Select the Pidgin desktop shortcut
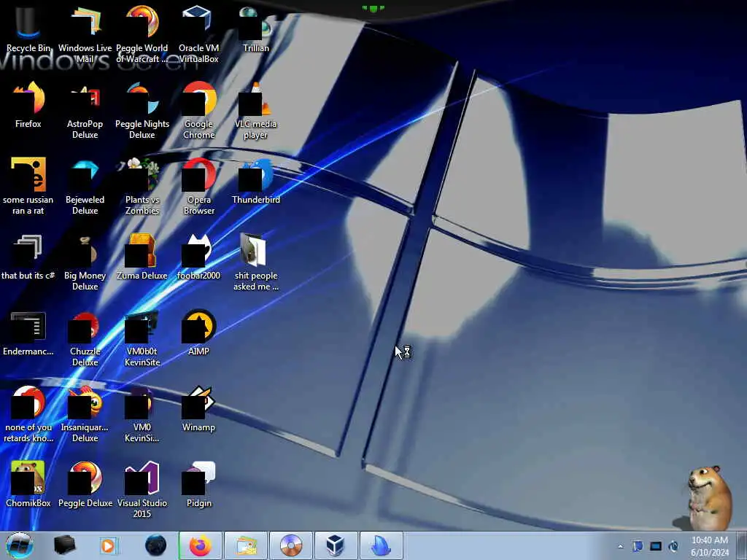The width and height of the screenshot is (747, 560). 198,484
